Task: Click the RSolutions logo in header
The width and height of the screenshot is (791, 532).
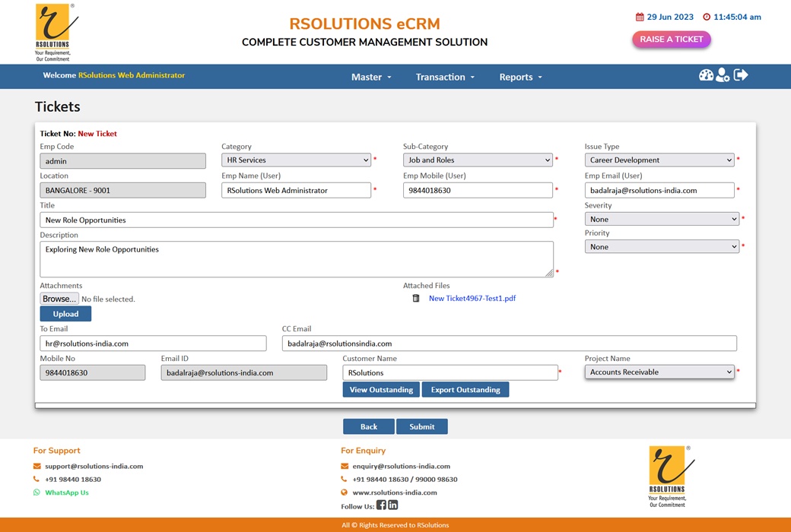Action: tap(52, 32)
